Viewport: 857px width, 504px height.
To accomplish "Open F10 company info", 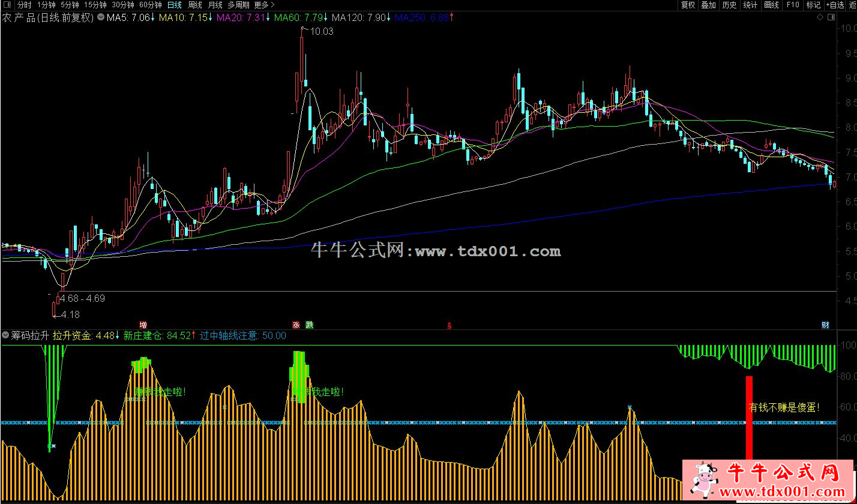I will (x=793, y=5).
